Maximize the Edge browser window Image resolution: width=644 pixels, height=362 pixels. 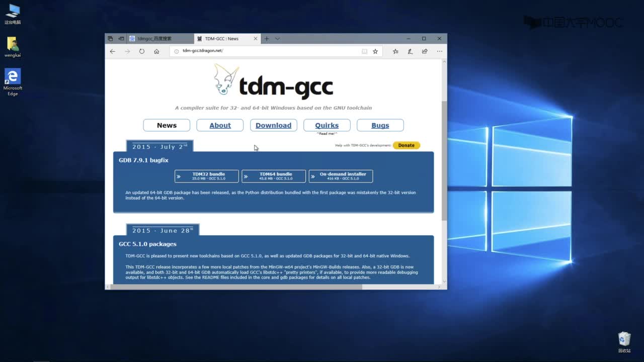[424, 39]
